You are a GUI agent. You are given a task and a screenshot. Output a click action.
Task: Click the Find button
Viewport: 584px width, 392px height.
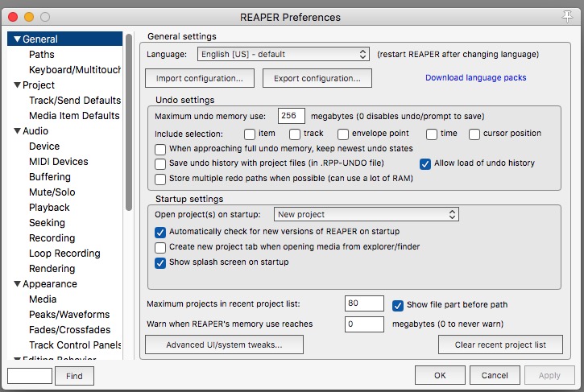coord(74,376)
